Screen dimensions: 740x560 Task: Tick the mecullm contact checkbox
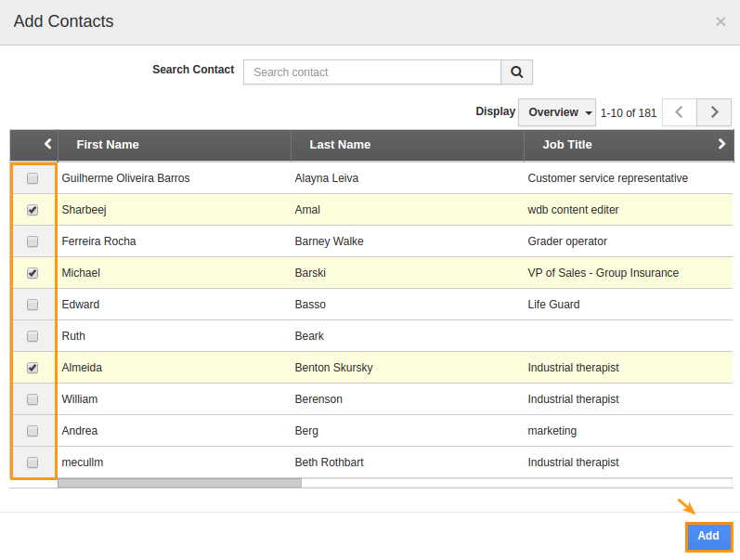(x=32, y=462)
